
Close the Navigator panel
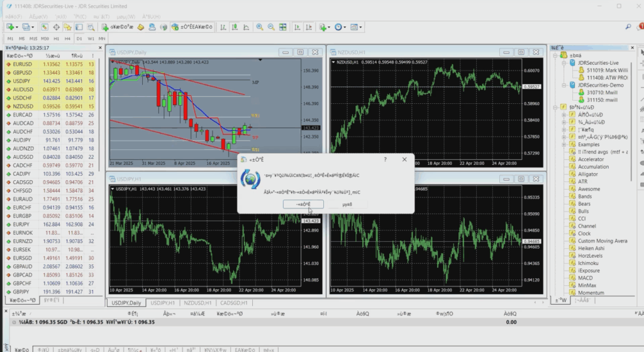click(x=632, y=48)
